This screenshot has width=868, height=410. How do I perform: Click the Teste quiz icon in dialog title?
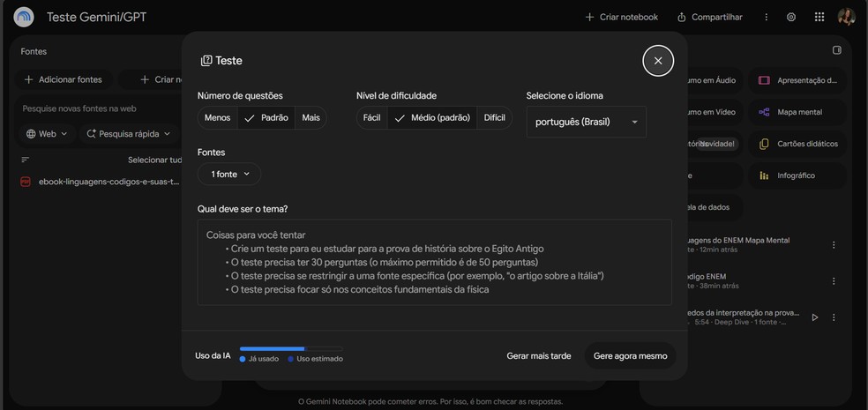[x=206, y=61]
